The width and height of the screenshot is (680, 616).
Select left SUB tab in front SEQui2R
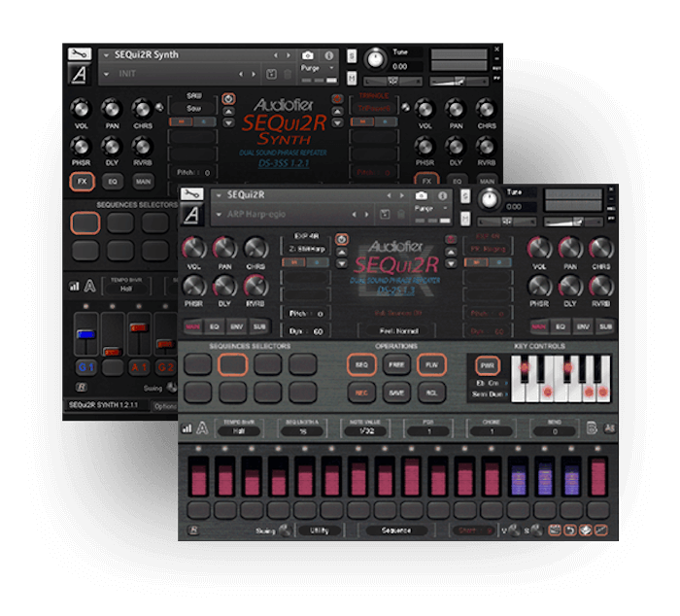(x=259, y=326)
